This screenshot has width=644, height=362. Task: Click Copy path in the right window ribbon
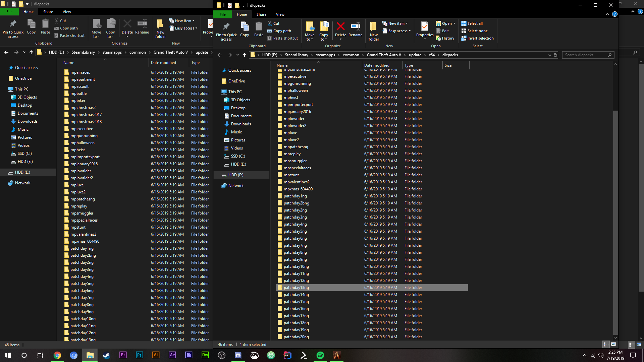coord(279,31)
